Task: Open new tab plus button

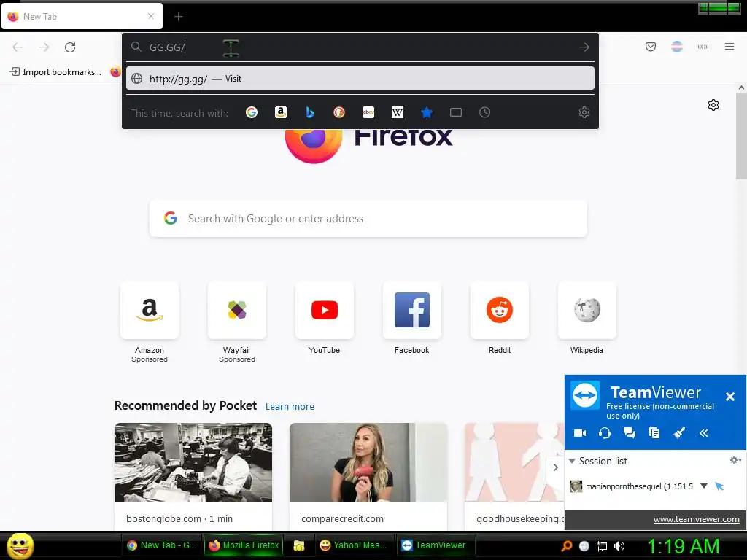Action: pos(178,17)
